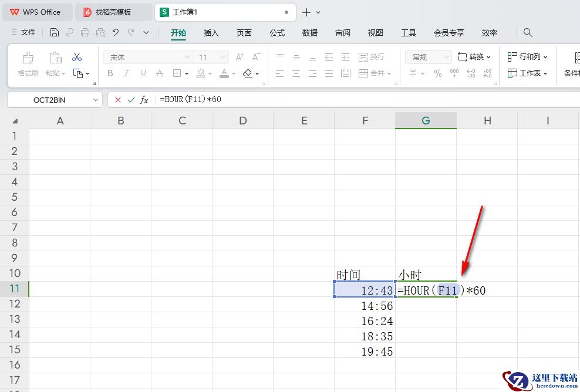Confirm formula with checkmark icon
The height and width of the screenshot is (392, 580).
(131, 100)
